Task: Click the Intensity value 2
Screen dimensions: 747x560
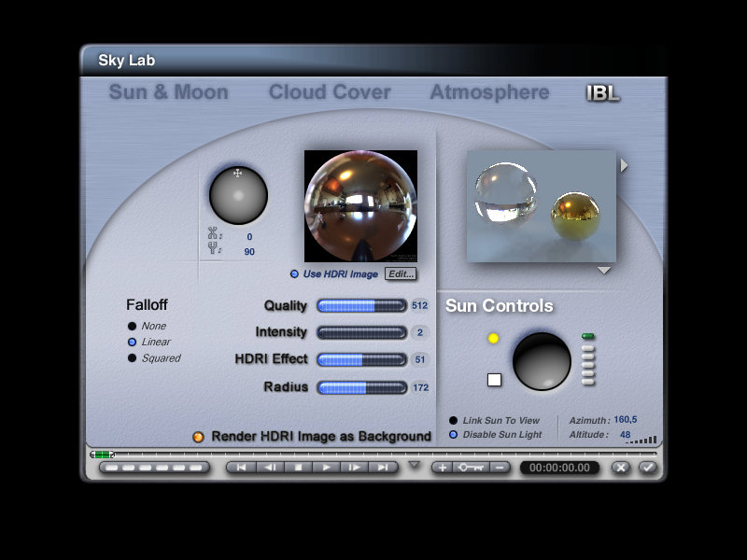Action: [x=419, y=332]
